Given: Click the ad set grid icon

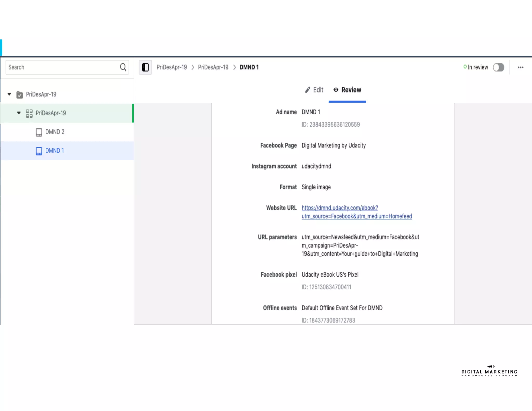Looking at the screenshot, I should pos(29,113).
